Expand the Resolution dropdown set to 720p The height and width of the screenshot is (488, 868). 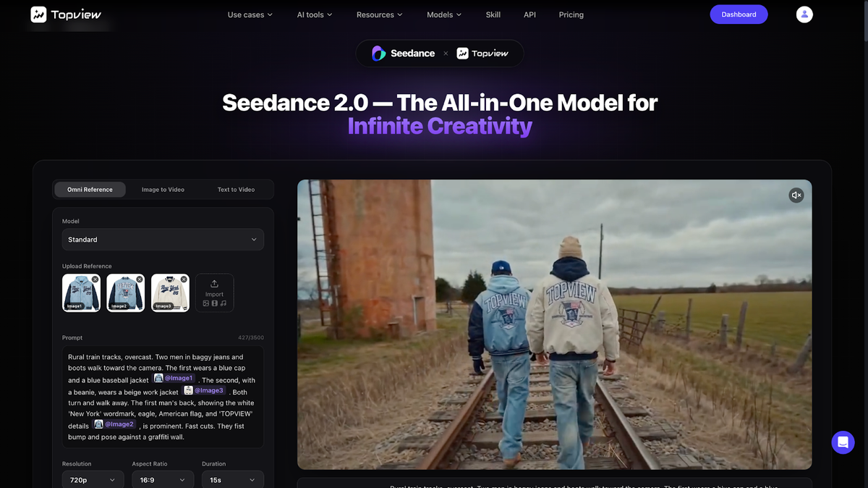tap(93, 479)
